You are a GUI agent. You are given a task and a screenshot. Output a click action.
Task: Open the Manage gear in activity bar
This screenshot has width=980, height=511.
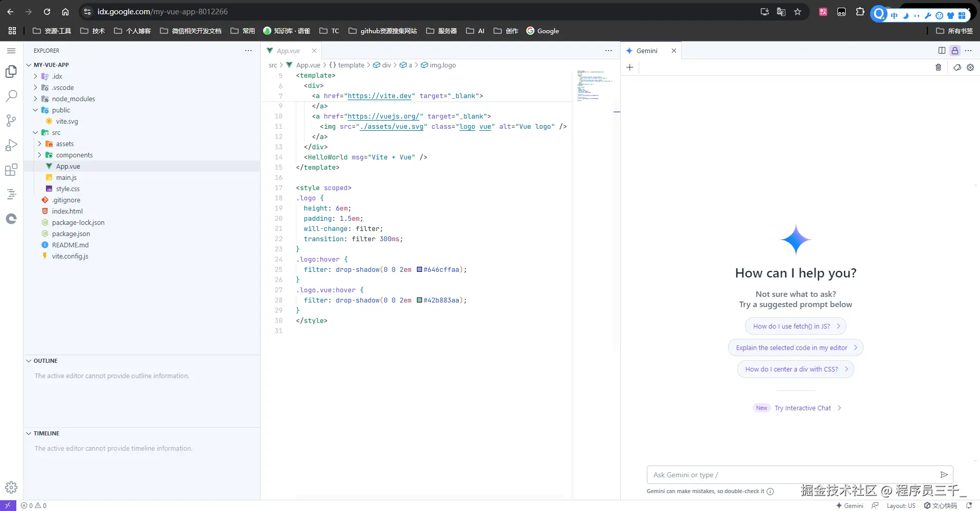pyautogui.click(x=11, y=487)
